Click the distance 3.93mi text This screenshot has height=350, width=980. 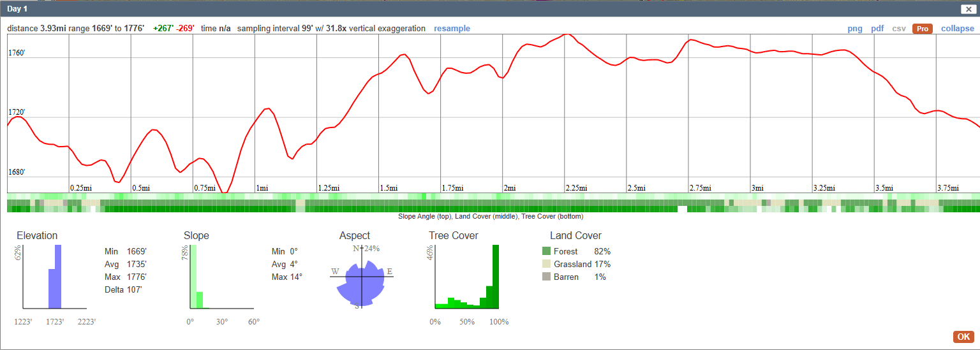point(37,29)
